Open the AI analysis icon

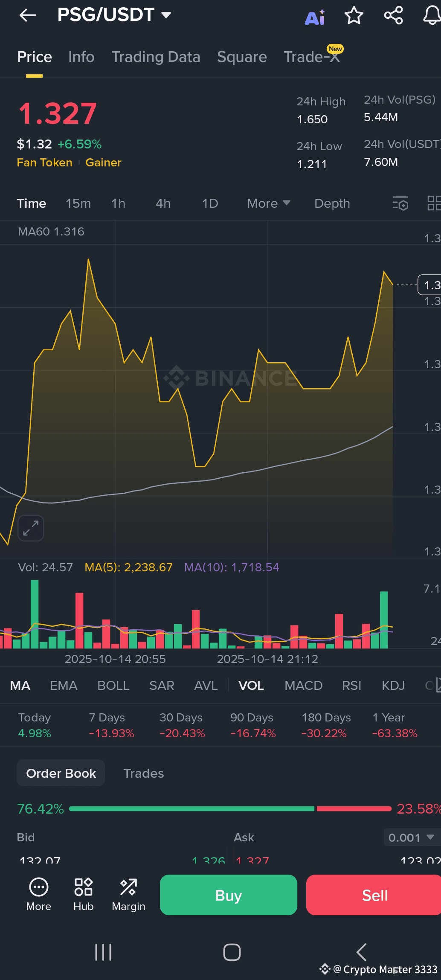(x=315, y=17)
